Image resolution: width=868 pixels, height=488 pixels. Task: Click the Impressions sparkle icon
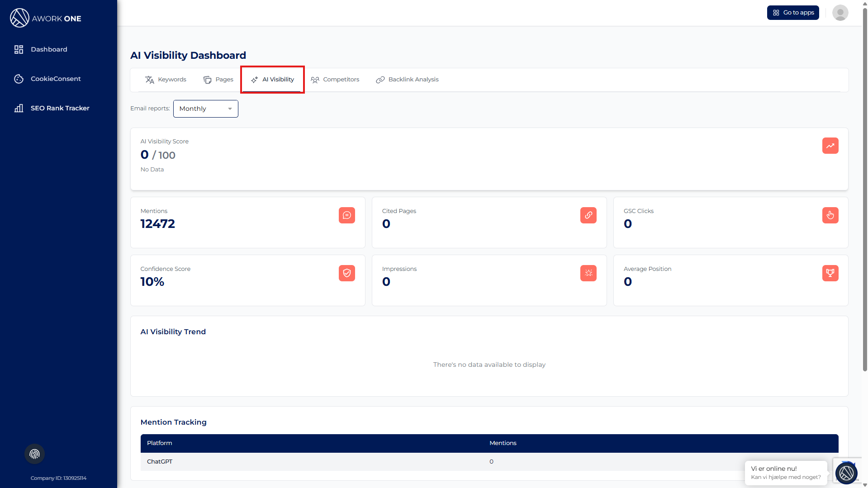588,273
